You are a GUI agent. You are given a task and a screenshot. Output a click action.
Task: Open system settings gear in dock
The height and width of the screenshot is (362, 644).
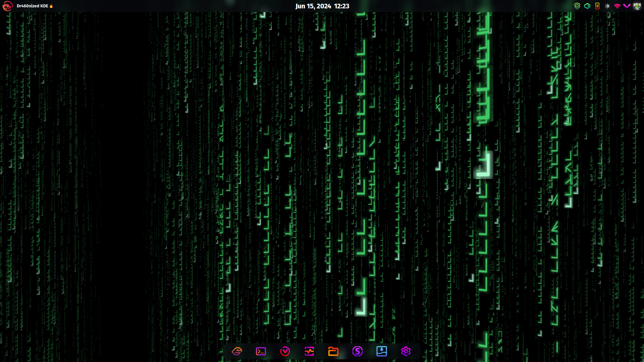[406, 351]
